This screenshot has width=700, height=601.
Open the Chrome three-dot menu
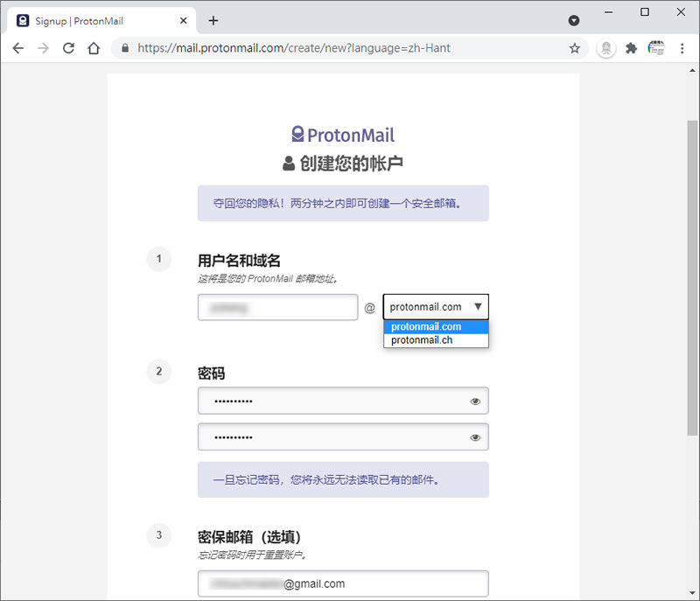click(682, 48)
